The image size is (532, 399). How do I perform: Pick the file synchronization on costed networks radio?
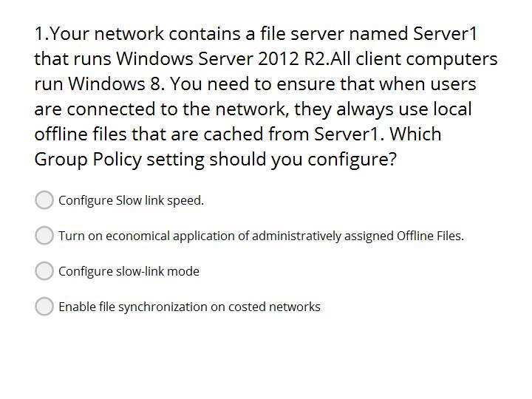click(x=44, y=307)
